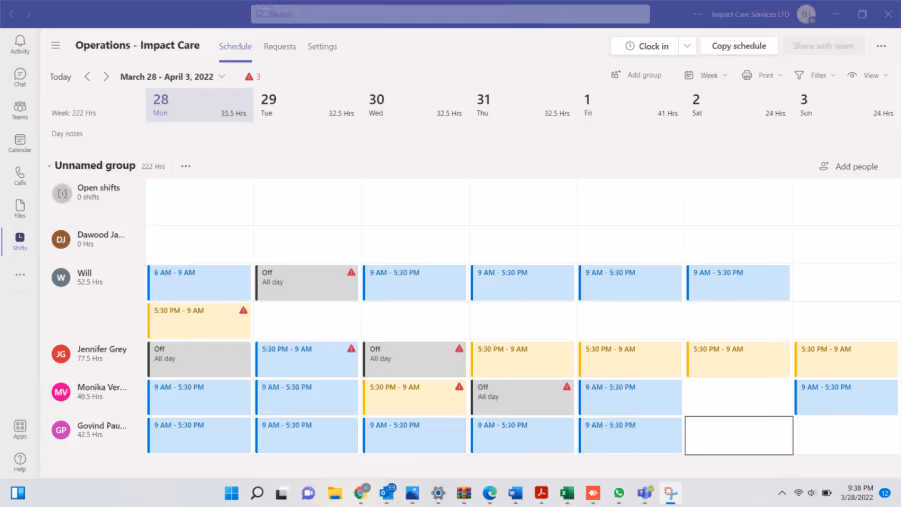Open the Activity feed in sidebar
Image resolution: width=903 pixels, height=507 pixels.
coord(20,44)
